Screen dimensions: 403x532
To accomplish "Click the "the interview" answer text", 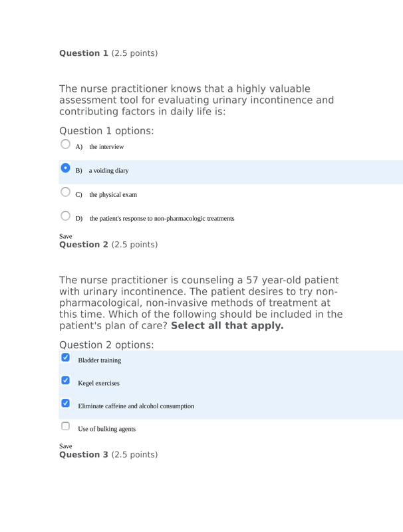I will [106, 147].
